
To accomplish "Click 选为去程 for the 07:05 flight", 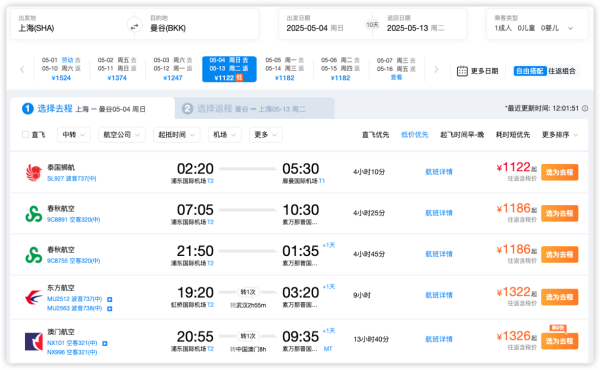I will coord(559,214).
